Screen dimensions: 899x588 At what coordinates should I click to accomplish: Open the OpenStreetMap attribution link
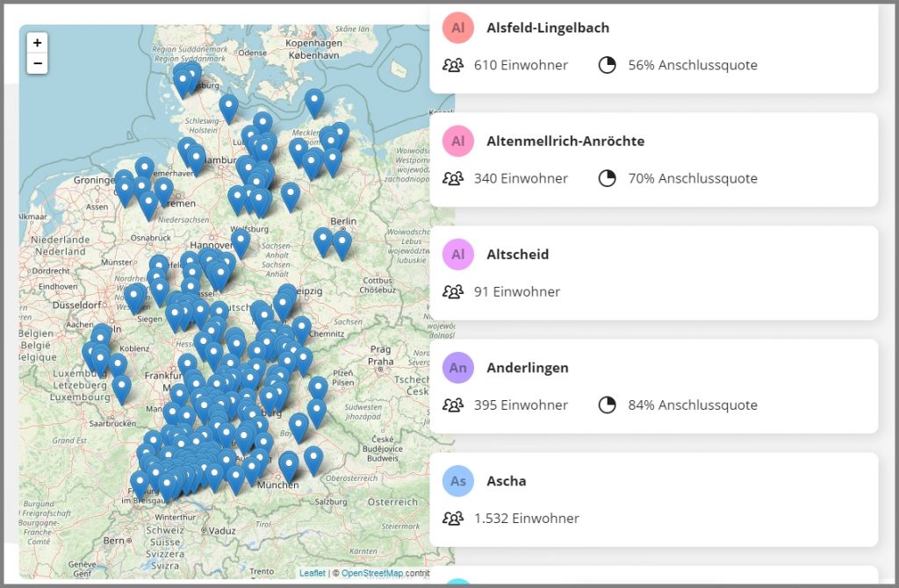pyautogui.click(x=372, y=573)
